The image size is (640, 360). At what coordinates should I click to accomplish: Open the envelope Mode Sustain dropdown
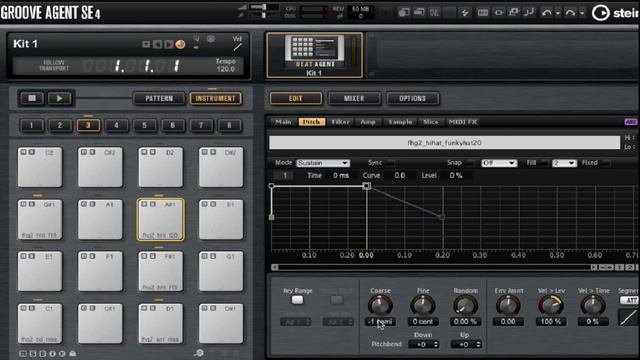tap(322, 163)
